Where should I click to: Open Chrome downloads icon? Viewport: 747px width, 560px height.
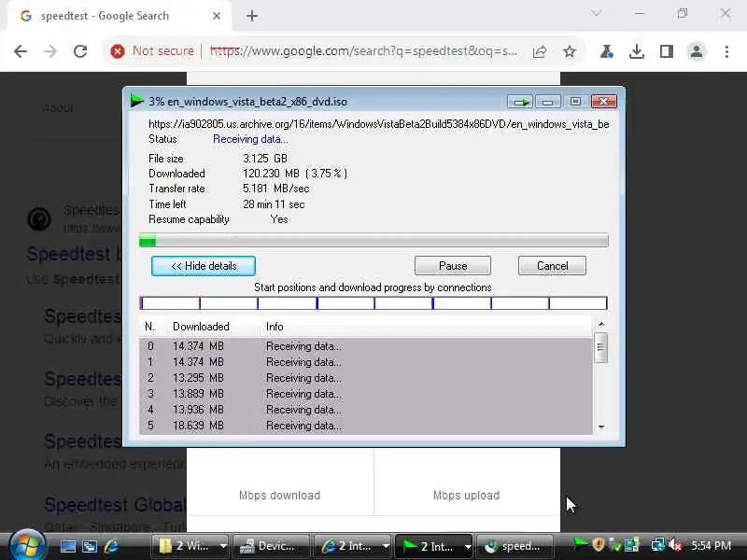(x=637, y=51)
